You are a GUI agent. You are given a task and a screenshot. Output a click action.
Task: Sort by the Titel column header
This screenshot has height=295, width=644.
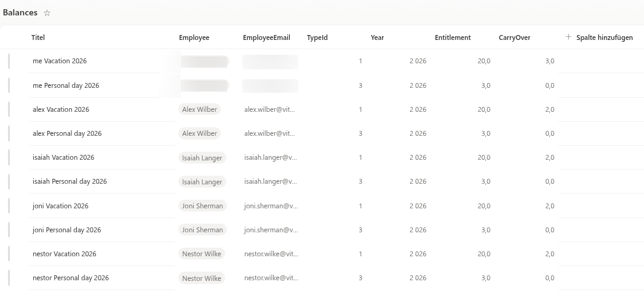click(x=38, y=37)
